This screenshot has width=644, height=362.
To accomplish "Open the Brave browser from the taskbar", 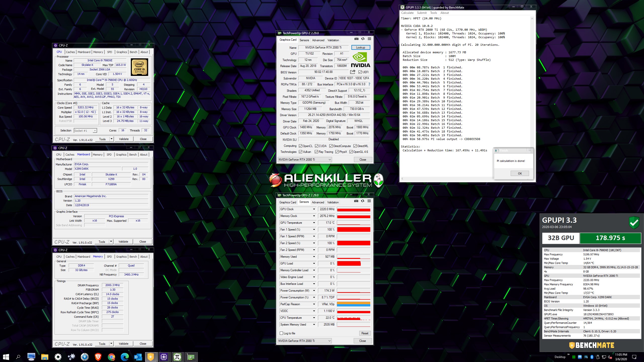I will 98,357.
